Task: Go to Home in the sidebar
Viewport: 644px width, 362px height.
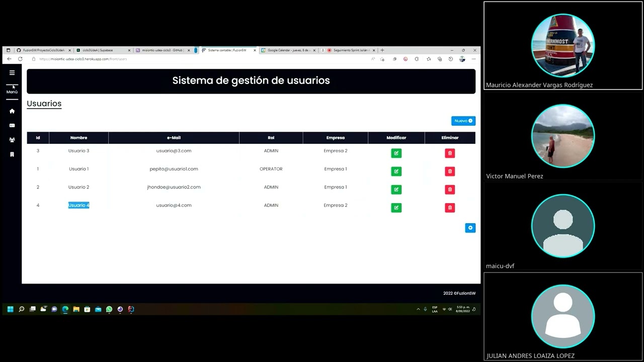Action: pos(12,111)
